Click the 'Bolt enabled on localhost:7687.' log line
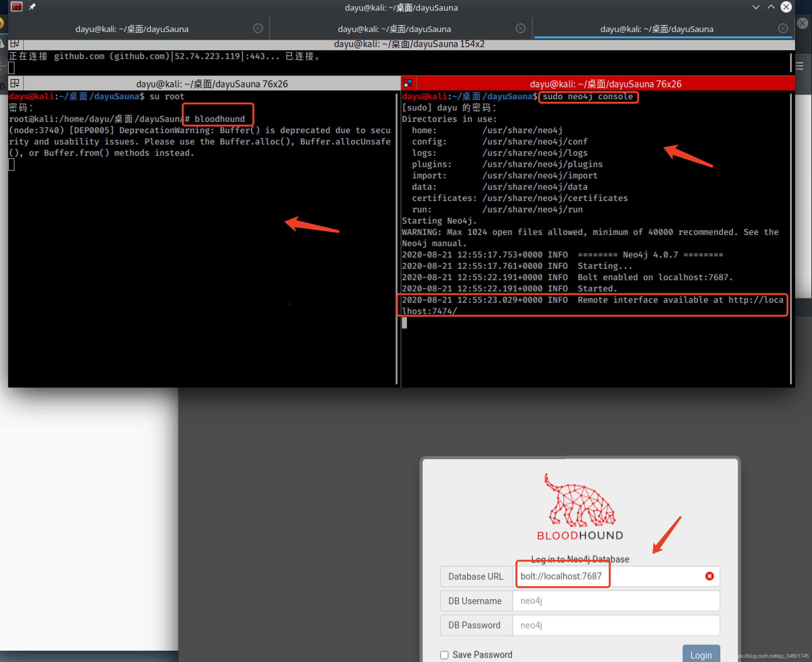Screen dimensions: 812x662 click(567, 277)
